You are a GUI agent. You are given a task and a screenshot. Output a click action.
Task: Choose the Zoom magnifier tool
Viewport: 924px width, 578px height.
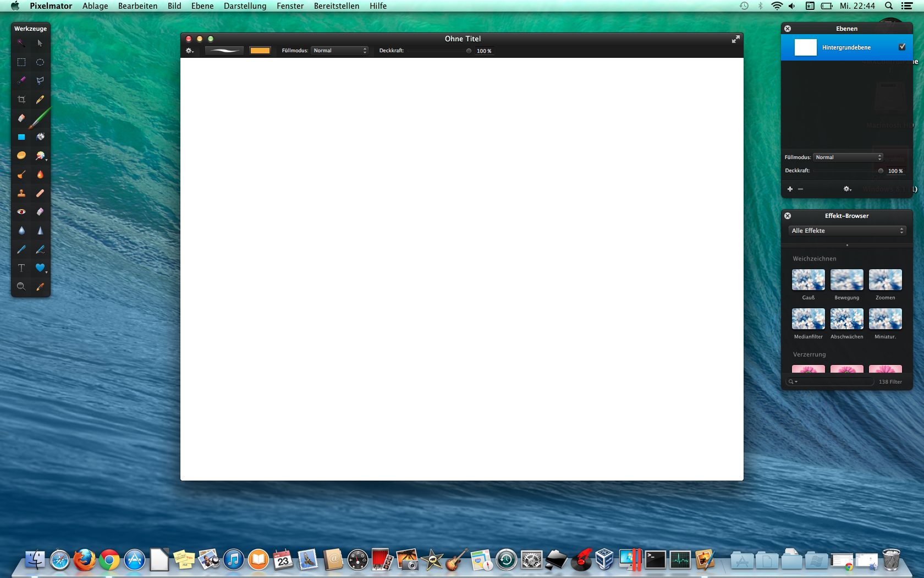point(21,287)
